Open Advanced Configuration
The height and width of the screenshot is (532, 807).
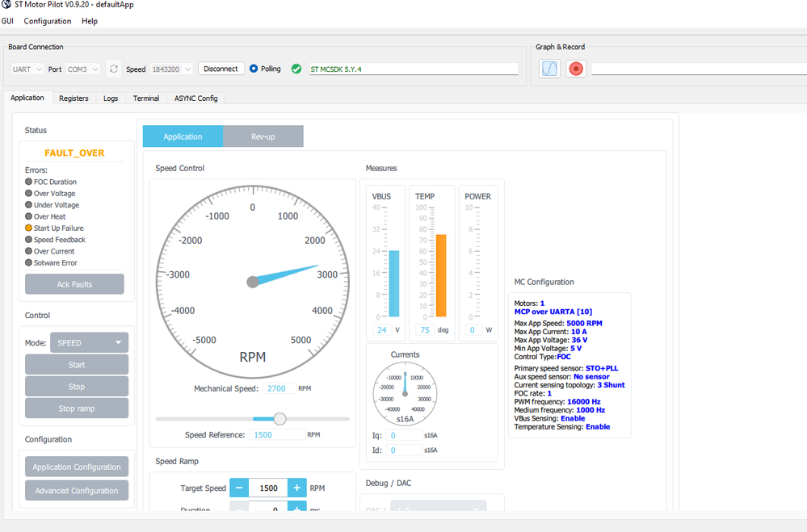[77, 490]
